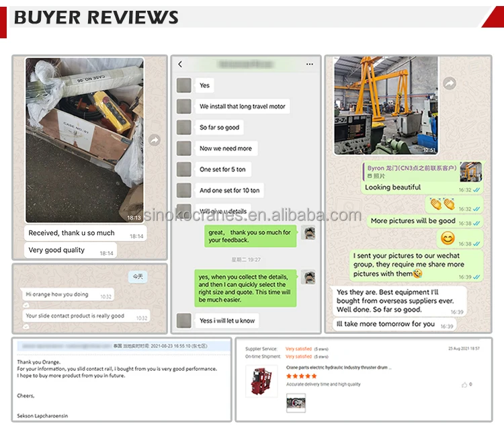Image resolution: width=504 pixels, height=428 pixels.
Task: Click quoted reply thumbnail next to Byron
Action: (x=471, y=172)
